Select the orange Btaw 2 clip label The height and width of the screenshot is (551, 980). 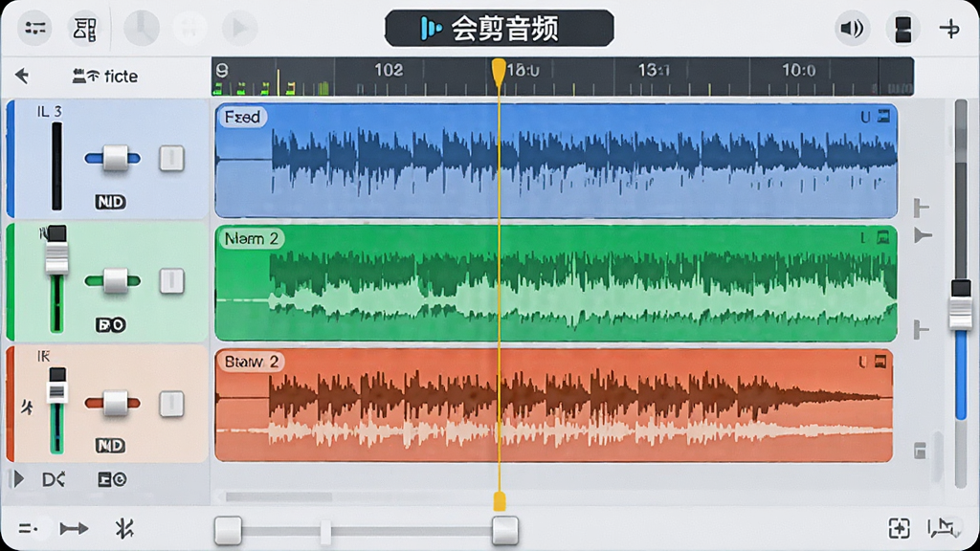(x=252, y=362)
